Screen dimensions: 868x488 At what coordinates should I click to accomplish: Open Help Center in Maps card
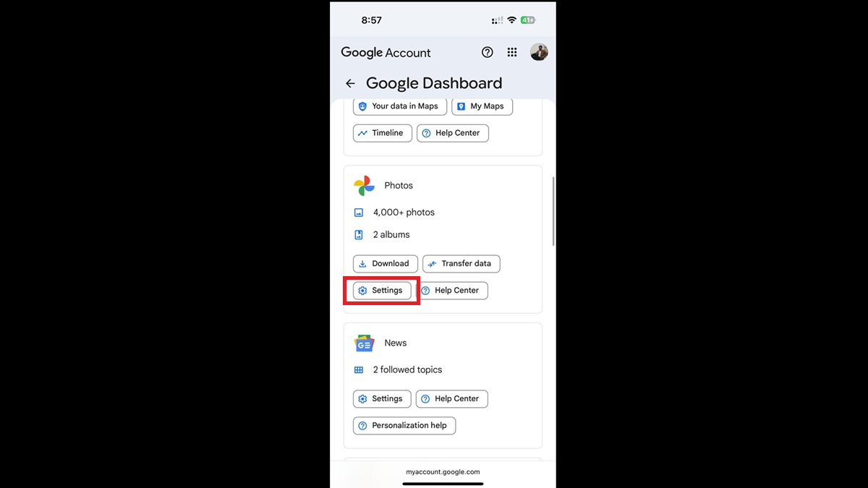(x=452, y=133)
